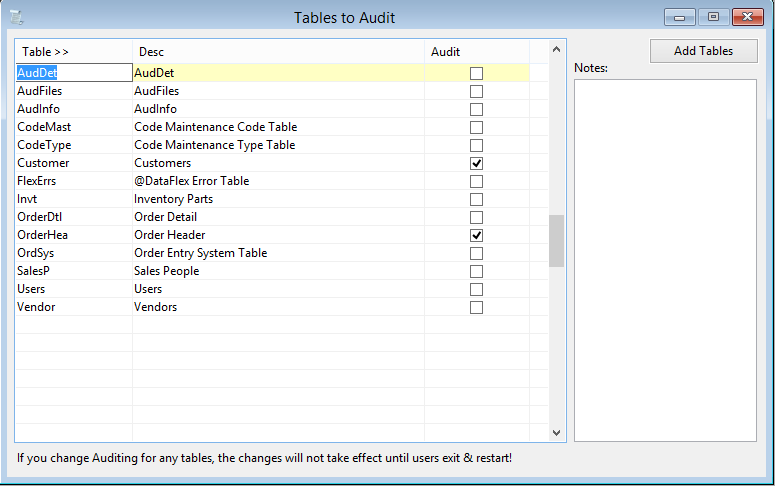Select the SalesP table name cell
Image resolution: width=775 pixels, height=486 pixels.
pyautogui.click(x=74, y=271)
